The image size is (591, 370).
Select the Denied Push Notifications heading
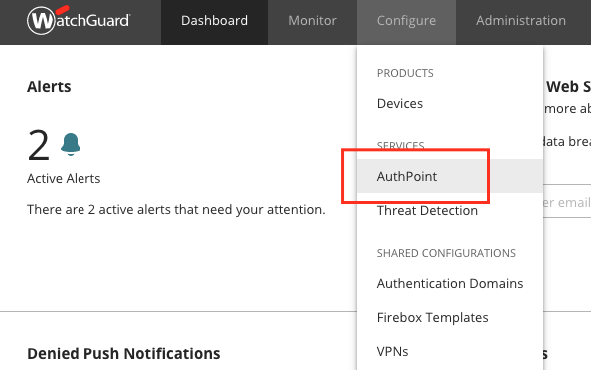tap(124, 354)
